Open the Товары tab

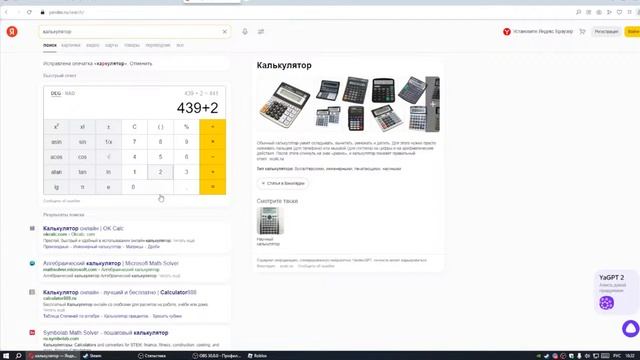[x=132, y=45]
